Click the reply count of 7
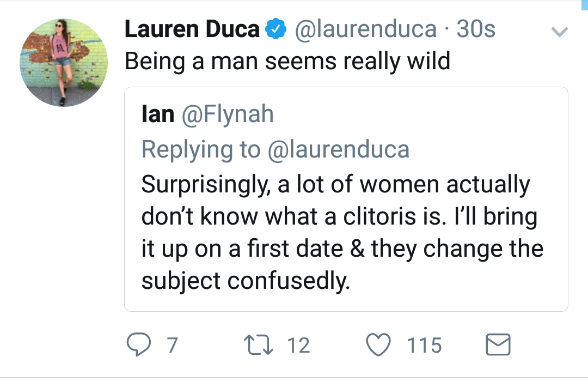 click(172, 345)
